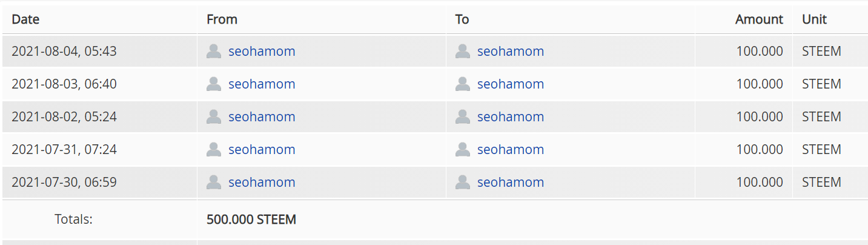Viewport: 868px width, 245px height.
Task: Open recipient seohamom link in the 2021-07-30 row
Action: [511, 183]
